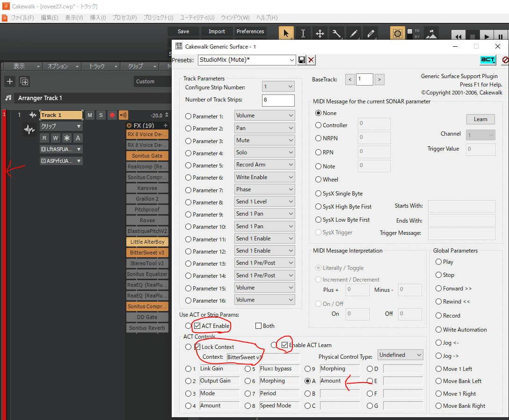Open Parameter 1 Volume dropdown
The image size is (509, 420).
265,116
